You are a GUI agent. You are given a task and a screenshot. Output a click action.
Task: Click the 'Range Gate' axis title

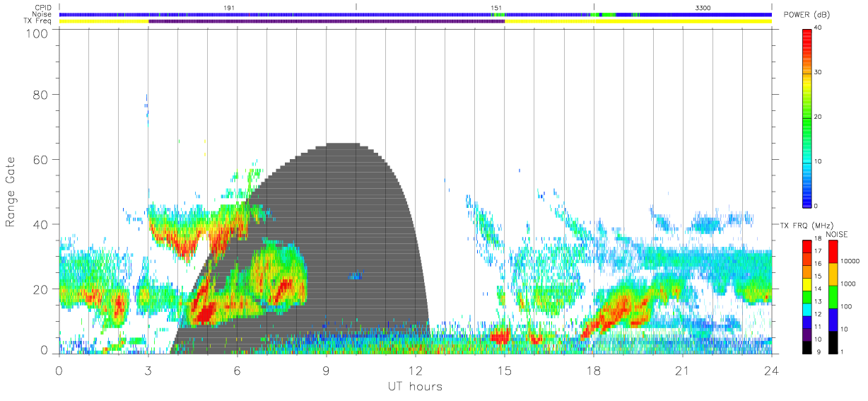point(11,193)
